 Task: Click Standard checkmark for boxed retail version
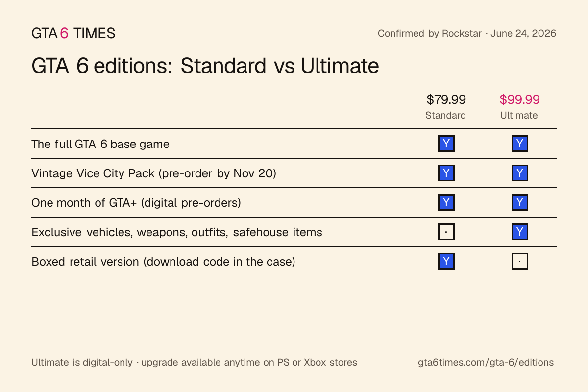point(446,261)
